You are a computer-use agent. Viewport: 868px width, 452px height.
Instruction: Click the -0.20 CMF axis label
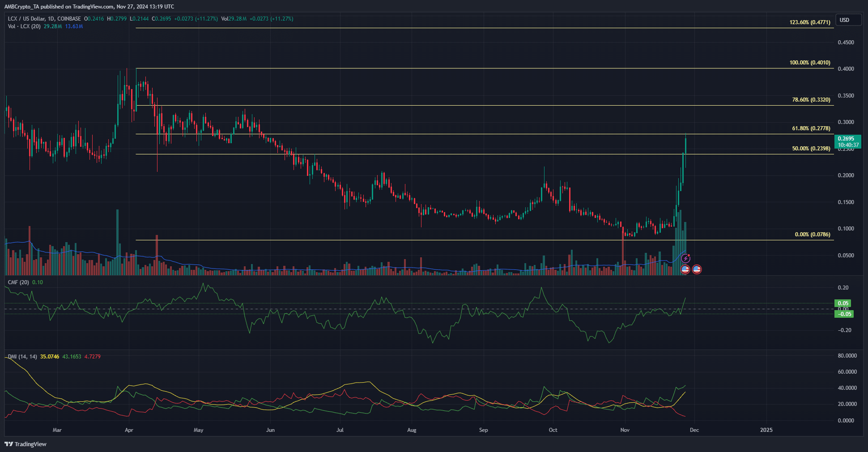[844, 330]
